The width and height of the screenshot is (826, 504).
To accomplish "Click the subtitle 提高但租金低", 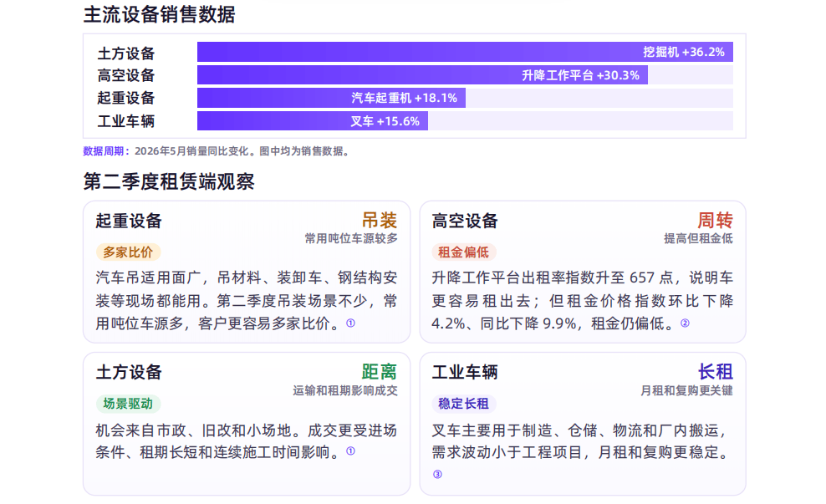I will 698,238.
